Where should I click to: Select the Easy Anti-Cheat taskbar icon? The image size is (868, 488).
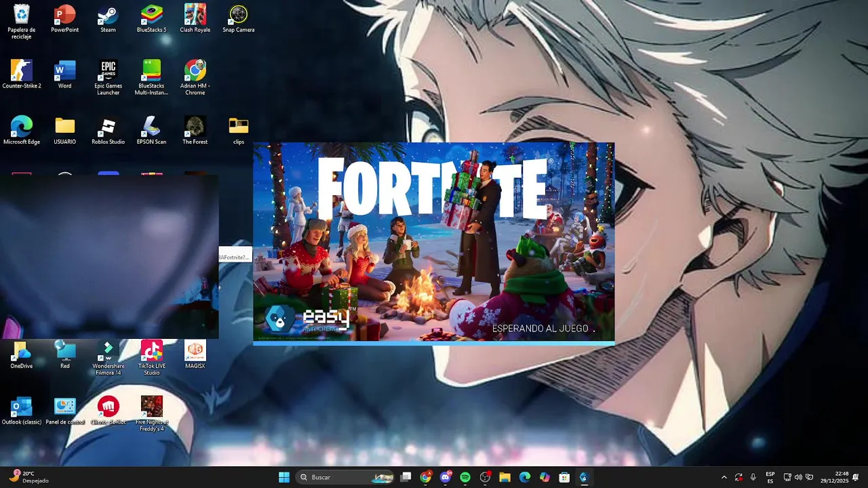coord(584,477)
